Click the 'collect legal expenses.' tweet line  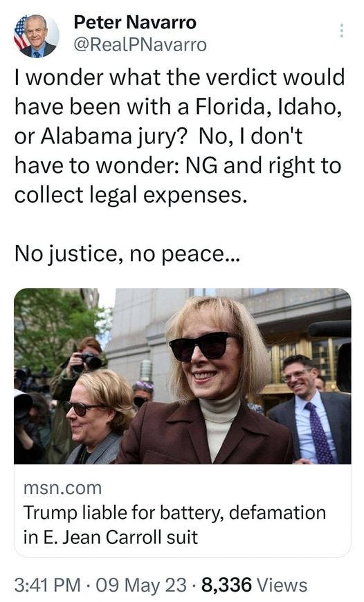(131, 195)
